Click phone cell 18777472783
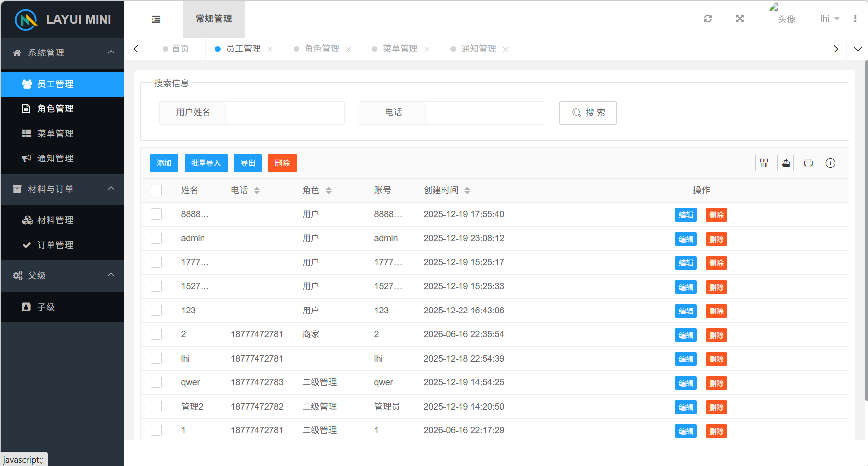 click(x=257, y=382)
